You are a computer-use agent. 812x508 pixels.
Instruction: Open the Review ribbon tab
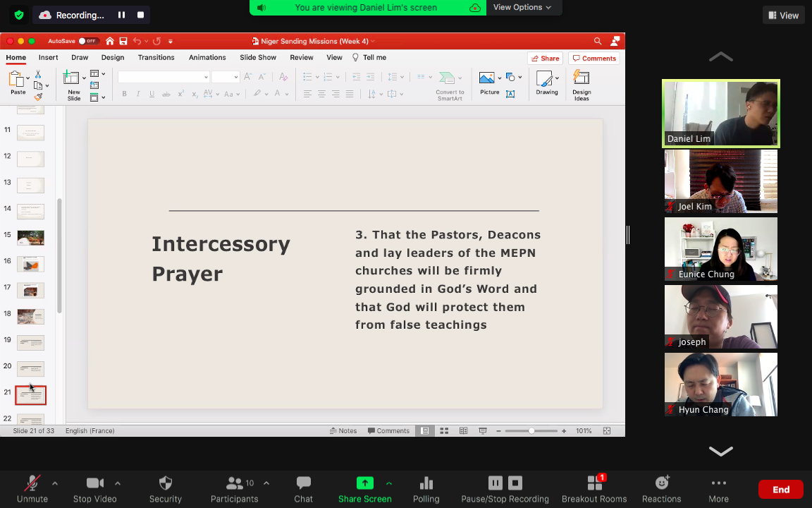pyautogui.click(x=302, y=58)
